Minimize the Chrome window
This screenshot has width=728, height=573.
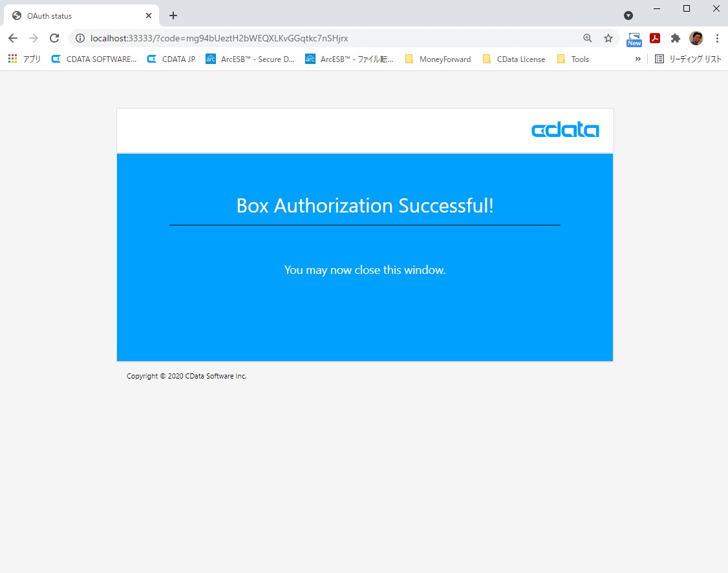point(657,8)
